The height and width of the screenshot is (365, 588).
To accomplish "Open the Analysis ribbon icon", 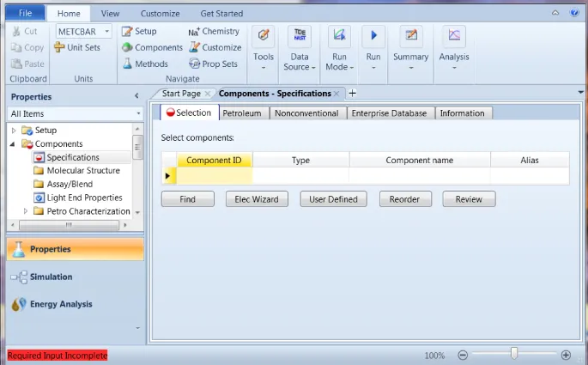I will [454, 35].
